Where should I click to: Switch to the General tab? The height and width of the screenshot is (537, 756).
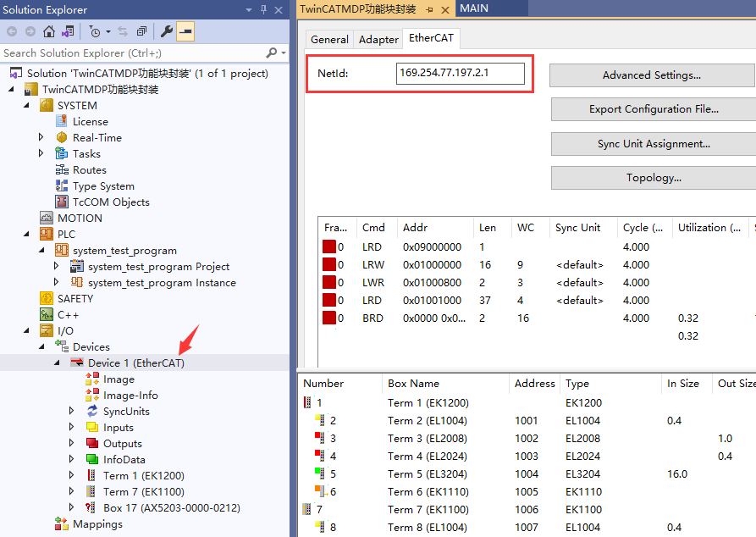[329, 40]
